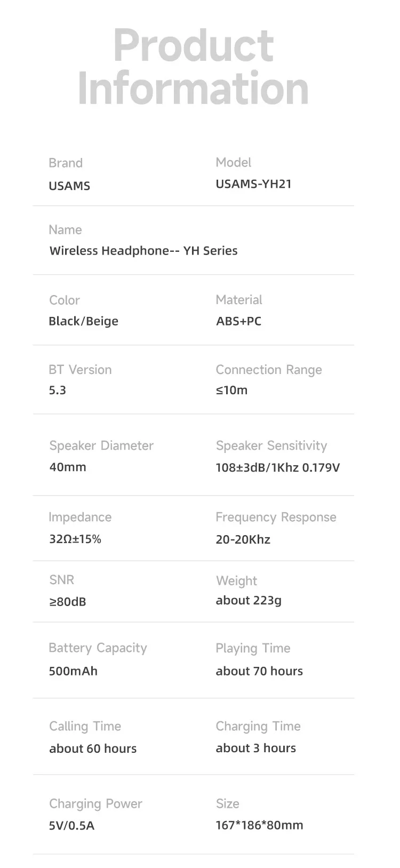Click the about 60 hours calling time

pos(93,748)
